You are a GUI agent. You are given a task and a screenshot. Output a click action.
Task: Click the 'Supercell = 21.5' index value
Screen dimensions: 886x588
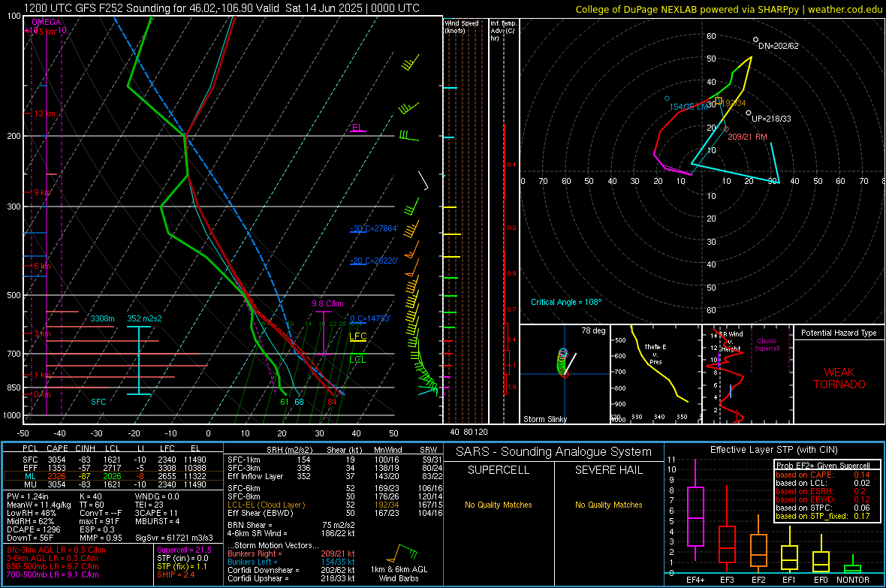[184, 550]
